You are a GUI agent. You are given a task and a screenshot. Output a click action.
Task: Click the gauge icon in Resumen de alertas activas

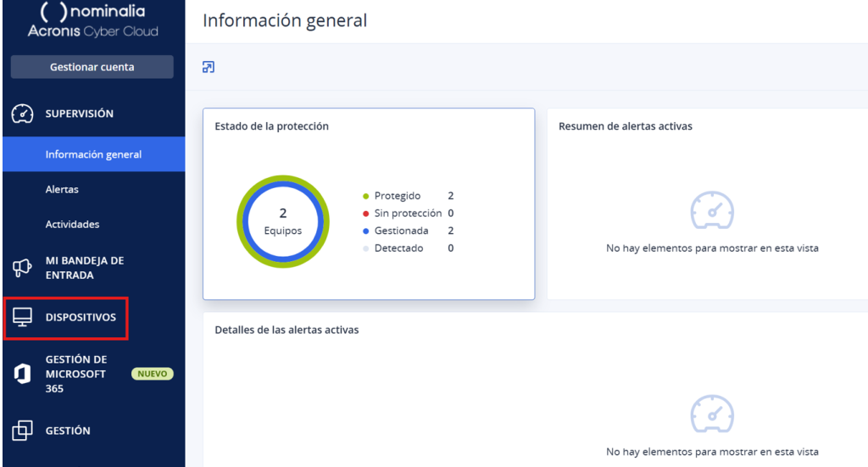pos(712,211)
